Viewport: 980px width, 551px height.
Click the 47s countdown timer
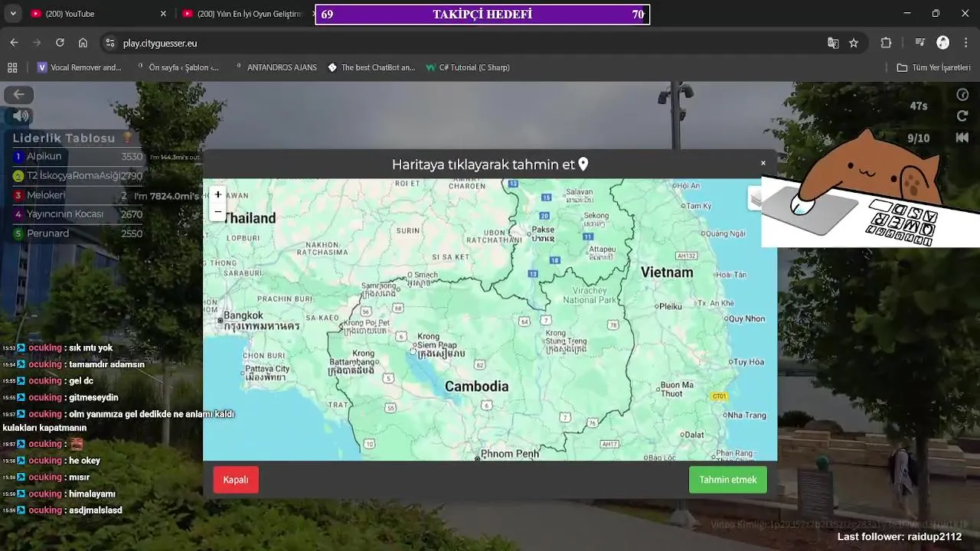click(x=919, y=106)
